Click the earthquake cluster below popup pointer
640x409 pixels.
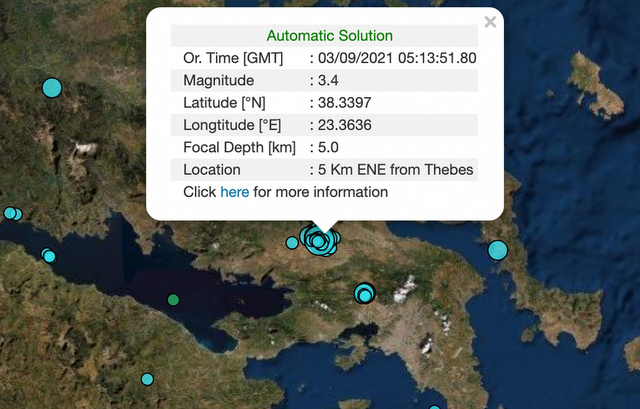point(319,240)
